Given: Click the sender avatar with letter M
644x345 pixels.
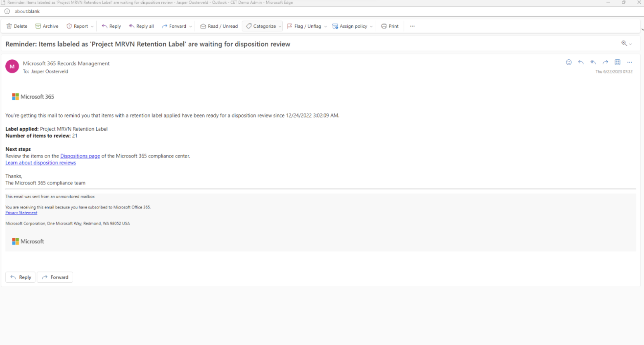Looking at the screenshot, I should 12,66.
